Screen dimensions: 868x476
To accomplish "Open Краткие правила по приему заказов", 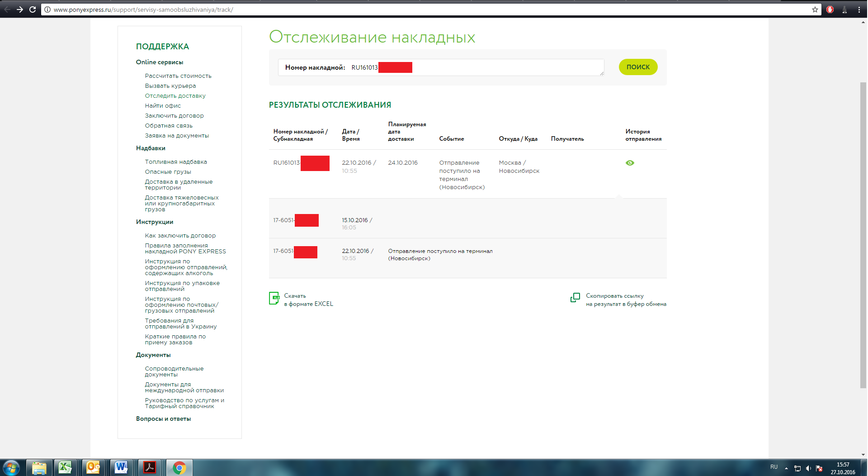I will (175, 339).
